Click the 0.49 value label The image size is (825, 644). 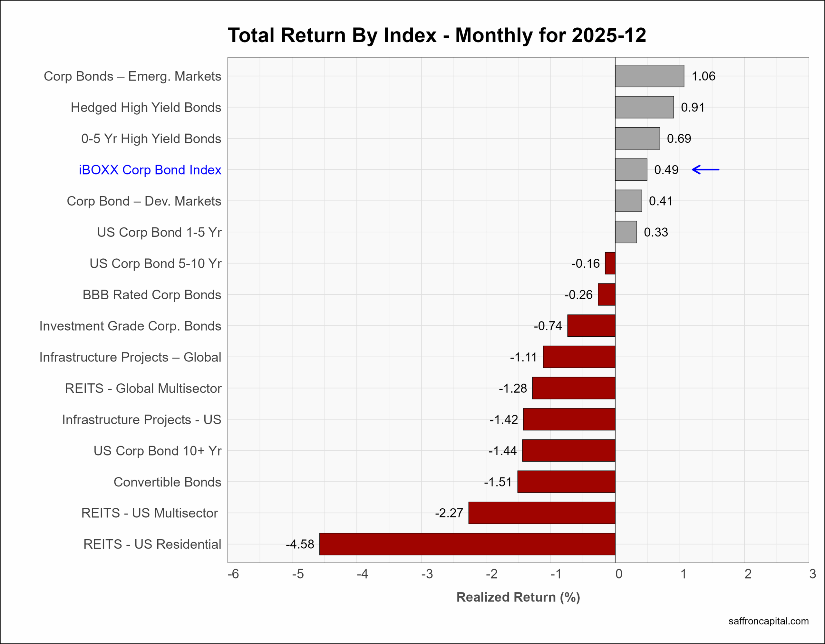(666, 170)
